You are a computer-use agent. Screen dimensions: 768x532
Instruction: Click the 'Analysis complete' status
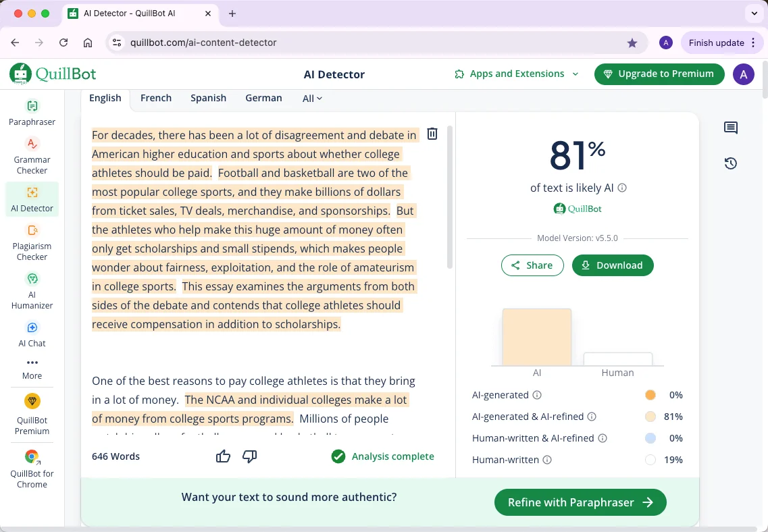click(x=382, y=456)
